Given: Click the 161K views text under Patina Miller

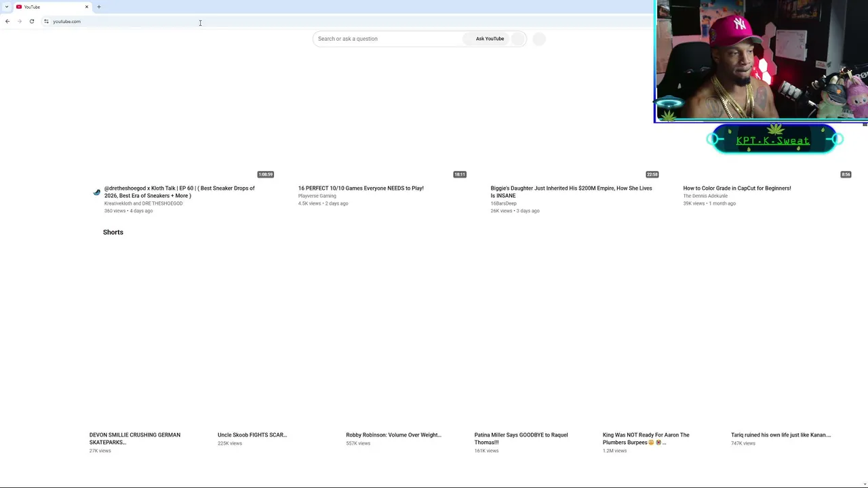Looking at the screenshot, I should 487,451.
